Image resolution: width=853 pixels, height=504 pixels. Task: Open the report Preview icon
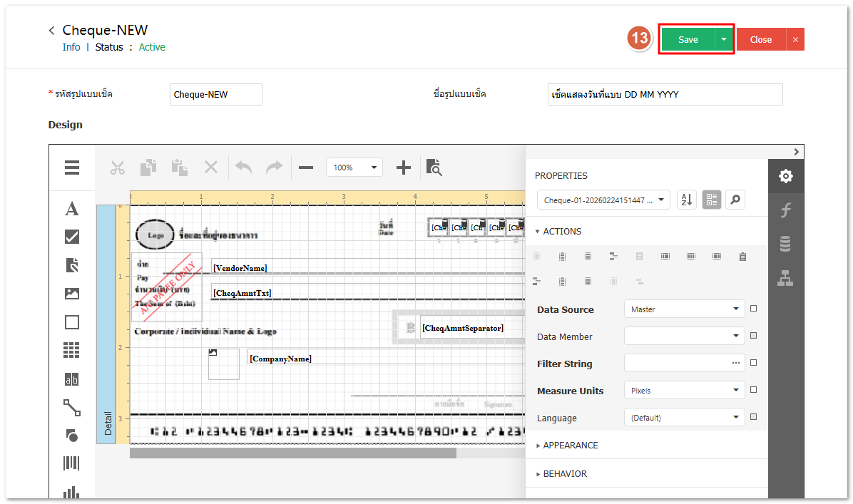click(434, 168)
